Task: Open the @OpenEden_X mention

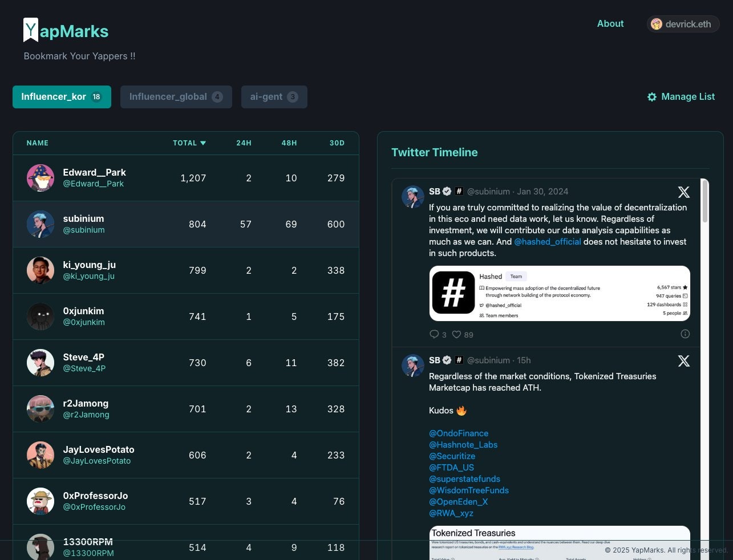Action: coord(459,502)
